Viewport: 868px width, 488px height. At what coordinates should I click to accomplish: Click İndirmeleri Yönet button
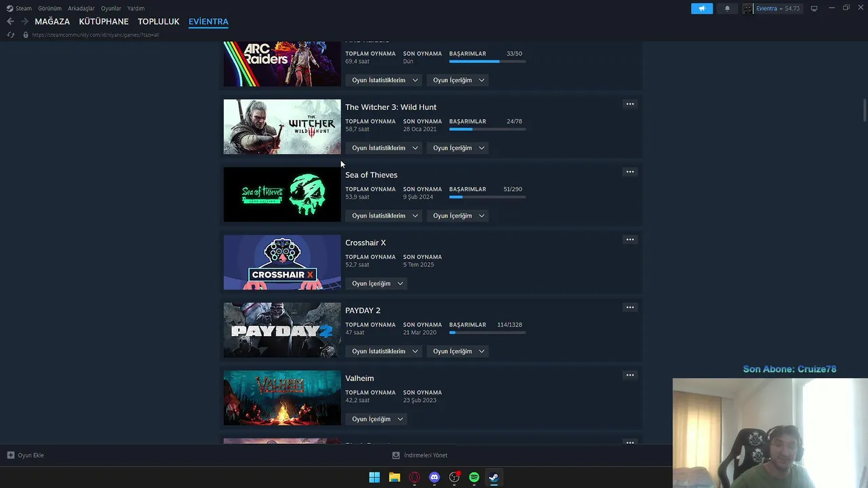click(x=420, y=455)
